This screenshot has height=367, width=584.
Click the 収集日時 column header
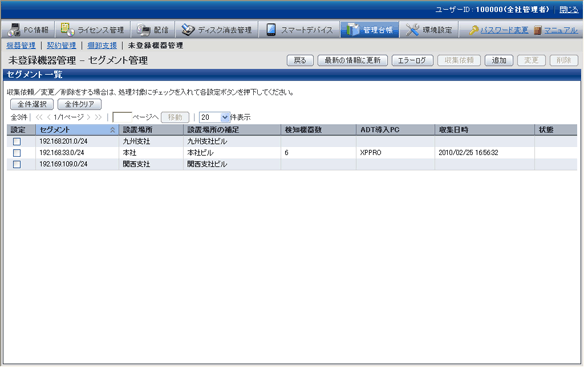coord(484,130)
